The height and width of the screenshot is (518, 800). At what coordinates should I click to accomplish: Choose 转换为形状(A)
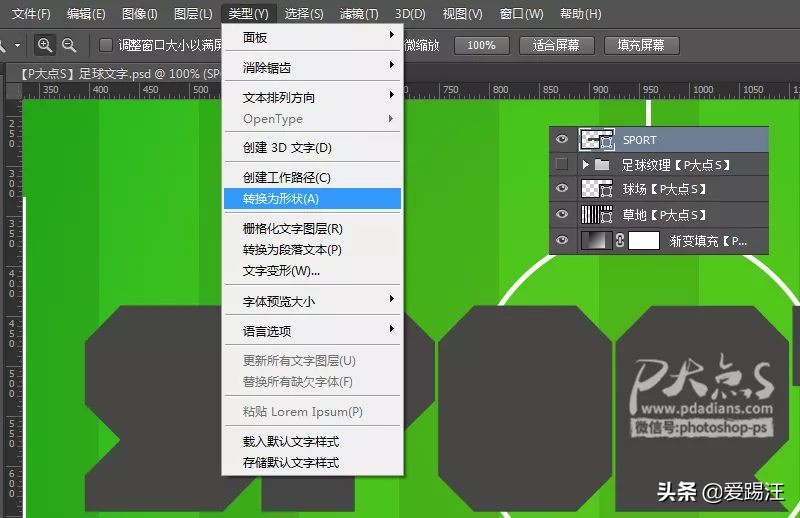click(x=312, y=199)
